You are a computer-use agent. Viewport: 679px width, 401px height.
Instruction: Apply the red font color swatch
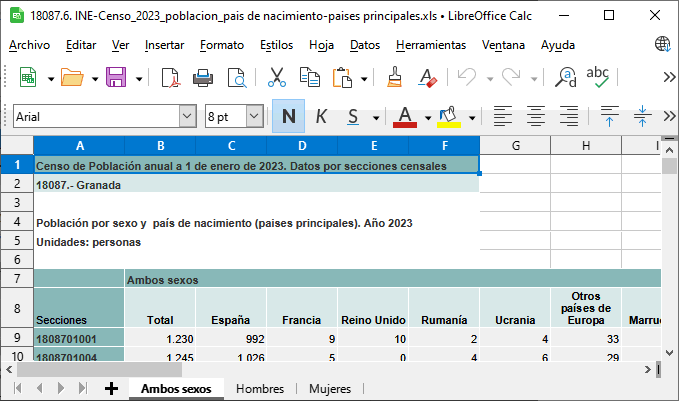click(404, 116)
